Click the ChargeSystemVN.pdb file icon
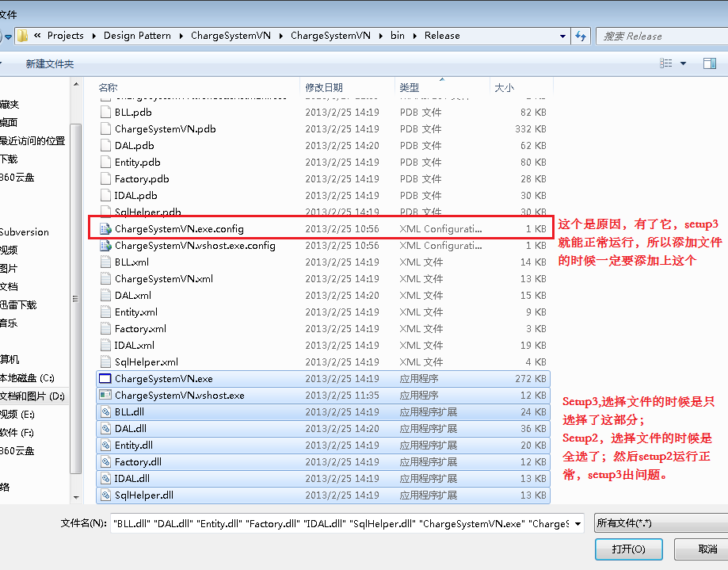Viewport: 728px width, 570px height. pos(106,128)
